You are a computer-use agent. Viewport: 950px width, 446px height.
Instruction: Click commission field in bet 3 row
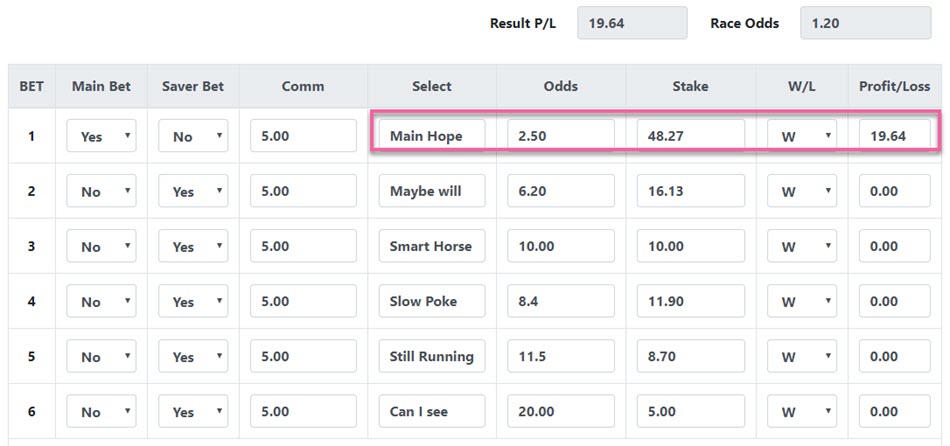point(303,246)
